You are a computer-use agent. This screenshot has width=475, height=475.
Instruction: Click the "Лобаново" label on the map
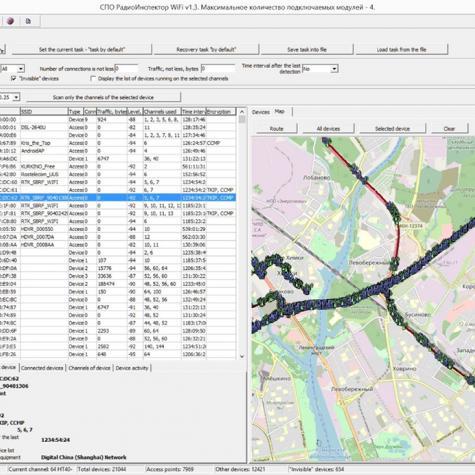coord(316,178)
